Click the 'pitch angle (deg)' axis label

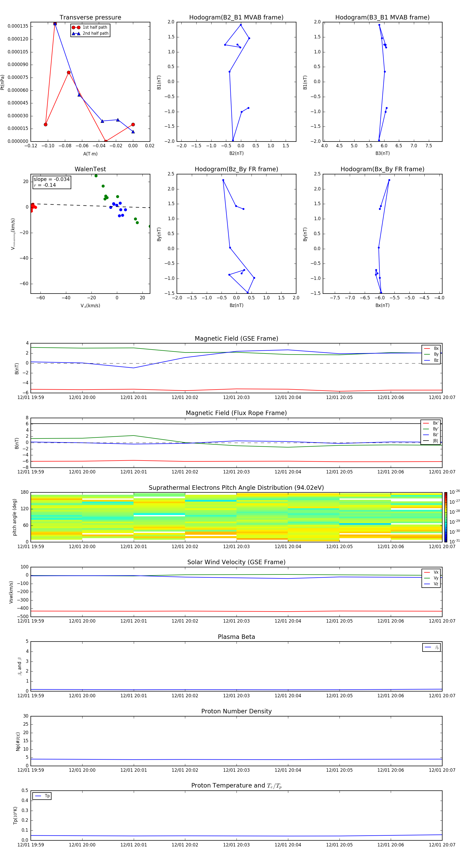(14, 517)
